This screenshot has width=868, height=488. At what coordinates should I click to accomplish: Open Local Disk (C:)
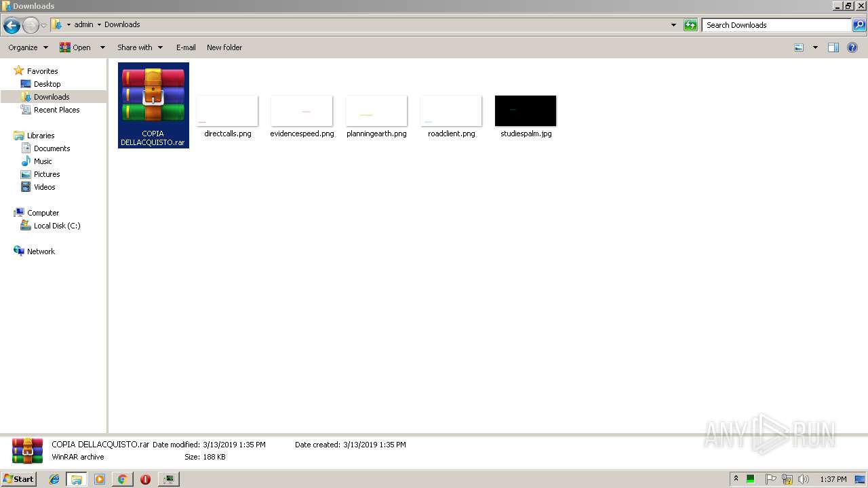57,226
